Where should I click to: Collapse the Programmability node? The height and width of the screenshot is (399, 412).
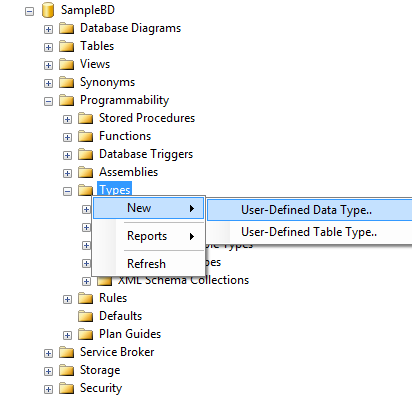48,102
